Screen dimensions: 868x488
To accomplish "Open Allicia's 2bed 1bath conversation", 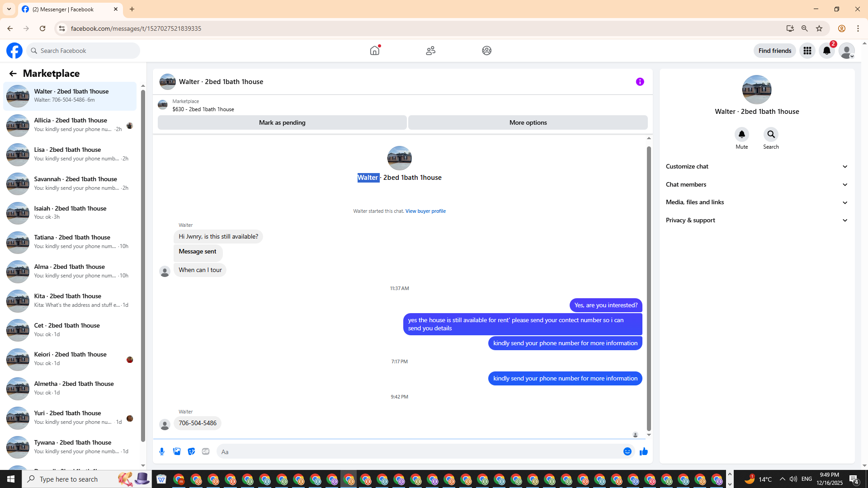I will click(70, 125).
